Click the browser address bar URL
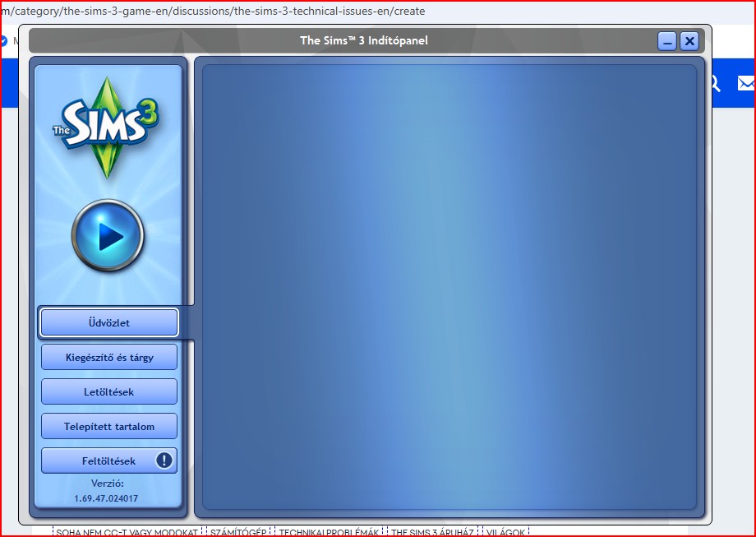This screenshot has height=537, width=756. [x=214, y=12]
